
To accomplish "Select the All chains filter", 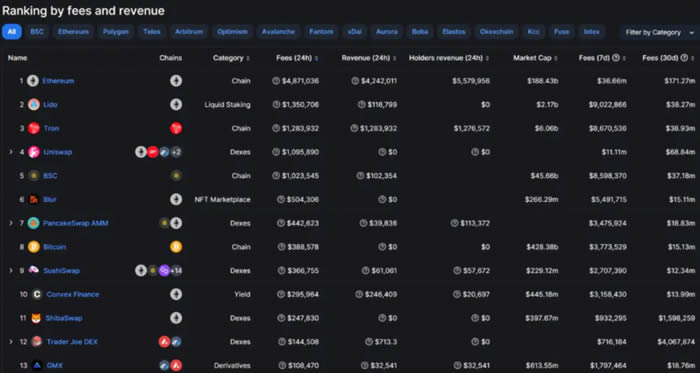I will 12,32.
